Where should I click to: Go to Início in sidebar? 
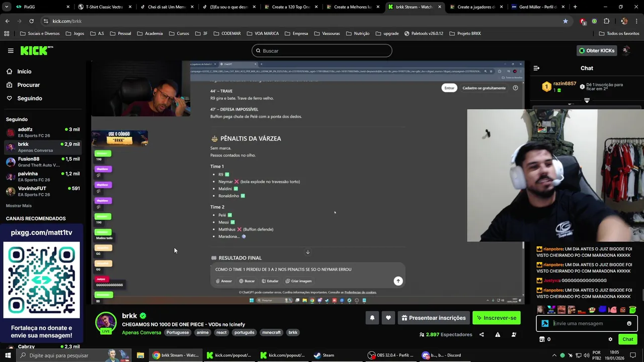[24, 71]
